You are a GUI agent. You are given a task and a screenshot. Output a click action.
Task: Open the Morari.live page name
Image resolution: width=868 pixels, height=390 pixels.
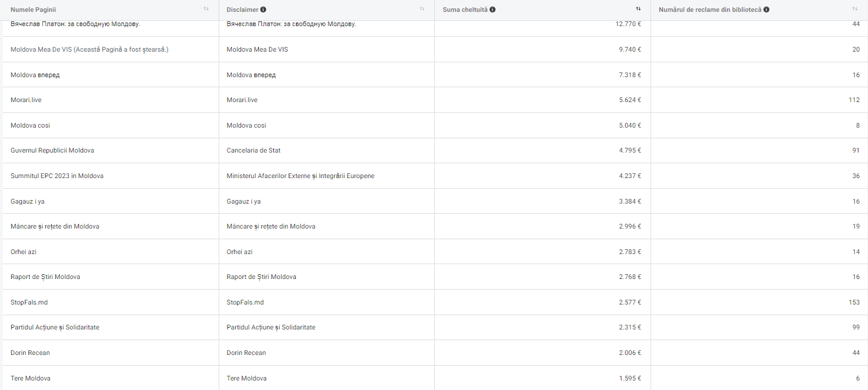pos(26,100)
